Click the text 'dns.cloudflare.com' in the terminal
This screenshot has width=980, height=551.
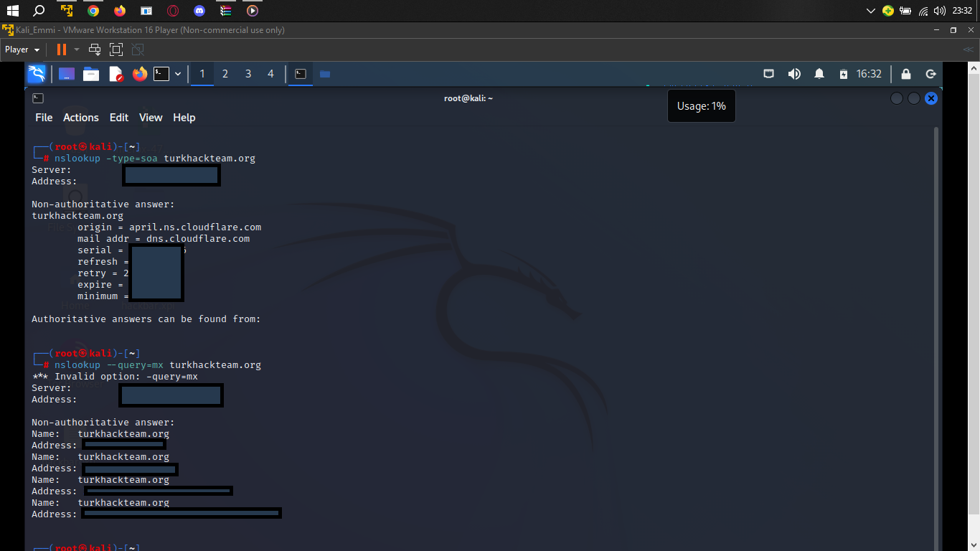[198, 239]
